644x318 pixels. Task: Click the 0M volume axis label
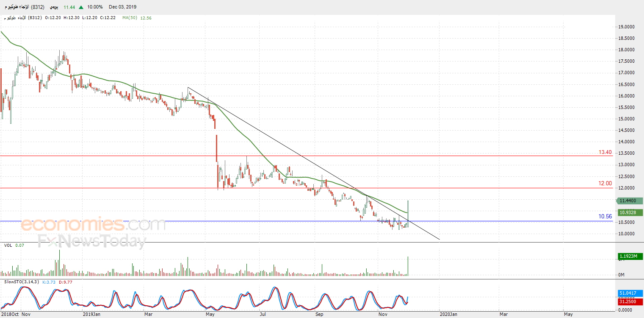(622, 275)
